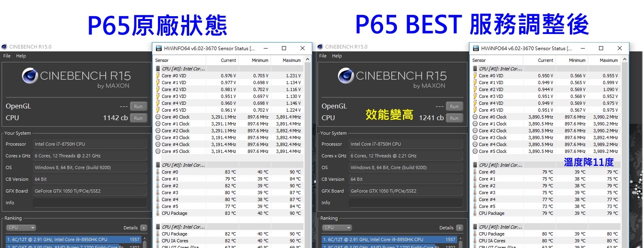Select 1241 cb CPU score text
This screenshot has width=644, height=248.
431,118
